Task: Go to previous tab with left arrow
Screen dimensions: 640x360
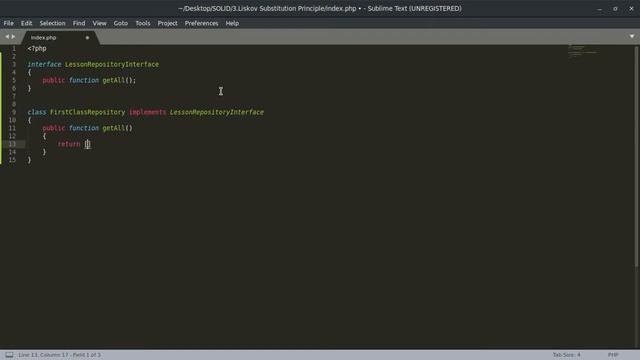Action: [x=7, y=37]
